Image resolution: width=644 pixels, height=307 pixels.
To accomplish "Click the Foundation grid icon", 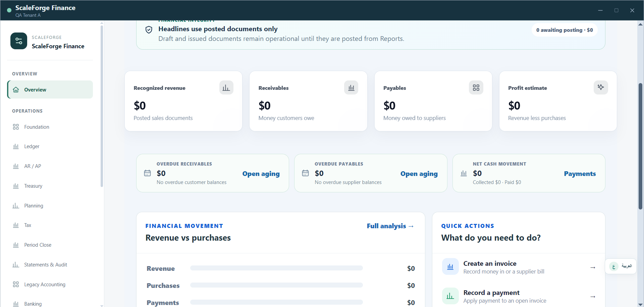I will [16, 127].
